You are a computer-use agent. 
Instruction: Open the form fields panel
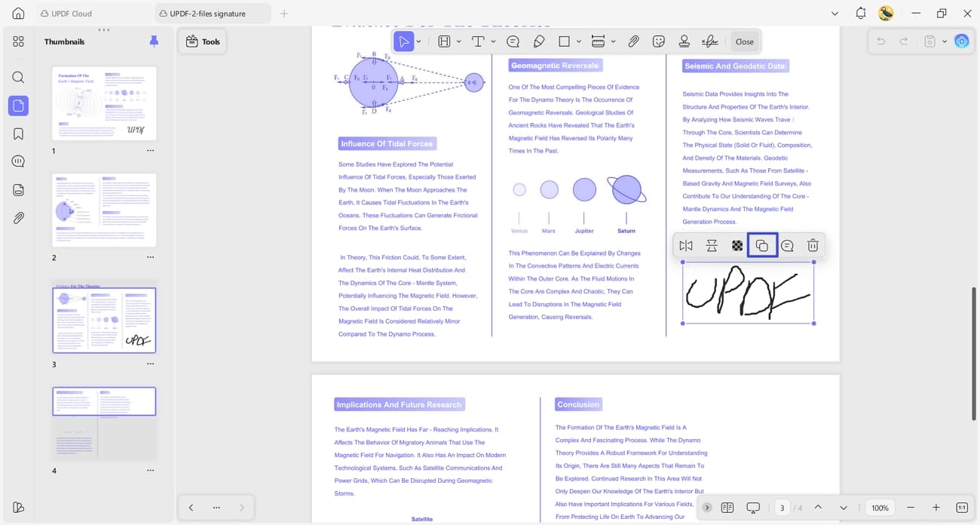click(18, 190)
